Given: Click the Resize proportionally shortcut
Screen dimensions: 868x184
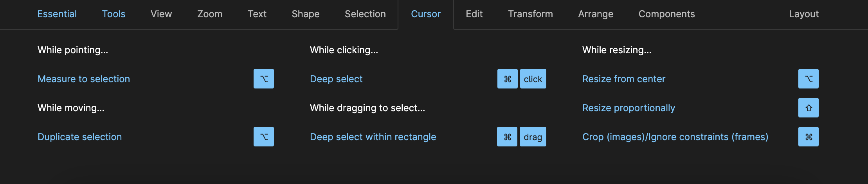Looking at the screenshot, I should click(x=628, y=108).
